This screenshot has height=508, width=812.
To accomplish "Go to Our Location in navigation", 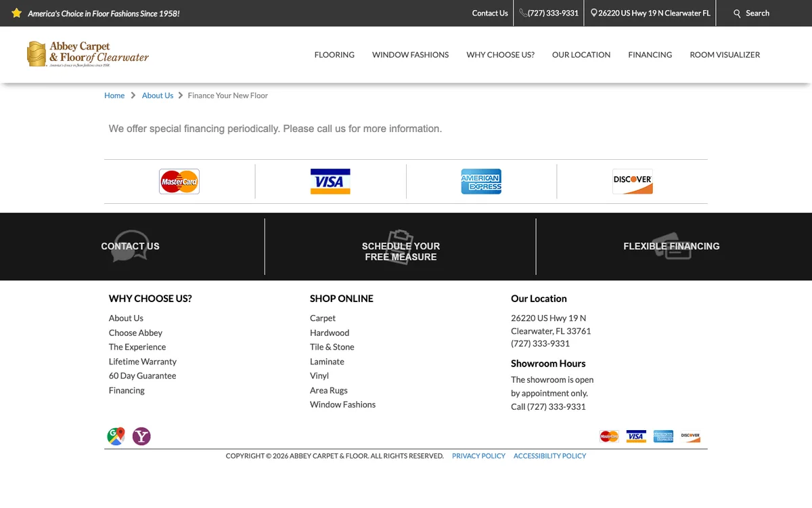I will 581,55.
